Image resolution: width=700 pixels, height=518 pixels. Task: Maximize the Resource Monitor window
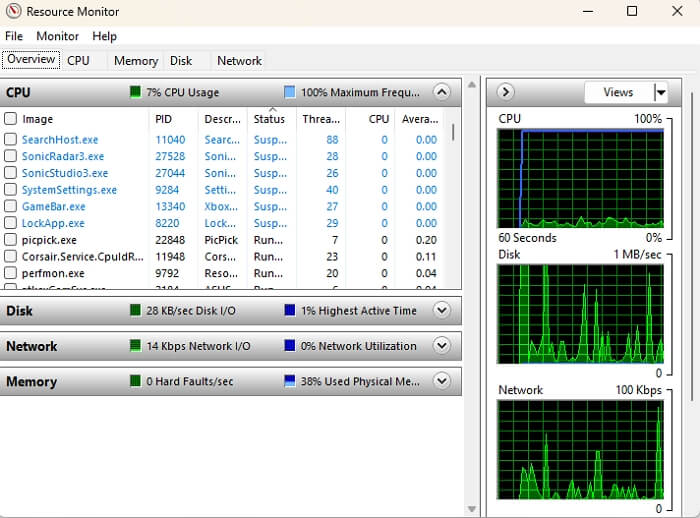pyautogui.click(x=632, y=11)
